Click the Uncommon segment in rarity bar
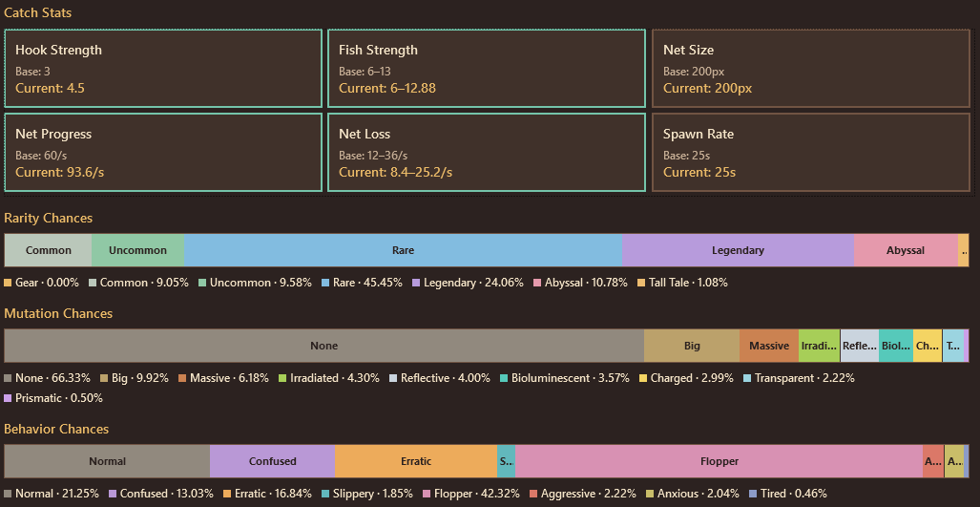Screen dimensions: 980x507 [138, 250]
